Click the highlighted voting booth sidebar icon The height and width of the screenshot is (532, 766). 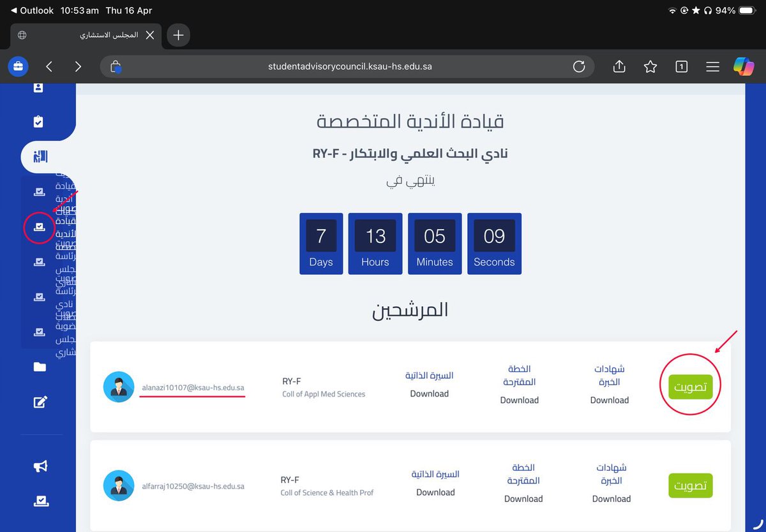(40, 156)
